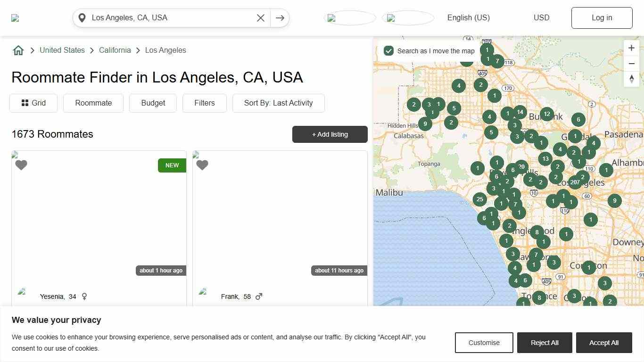The image size is (644, 362).
Task: Disable 'Search as I move the map'
Action: (x=388, y=50)
